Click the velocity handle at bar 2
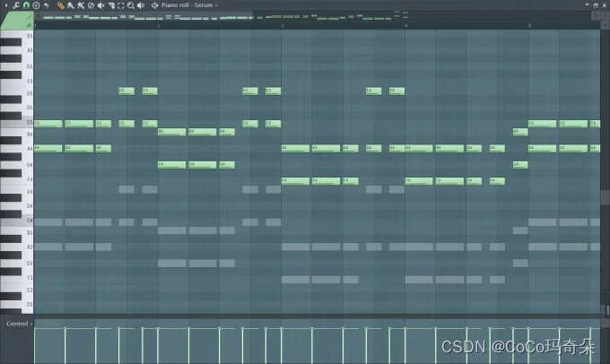This screenshot has height=364, width=610. [158, 329]
